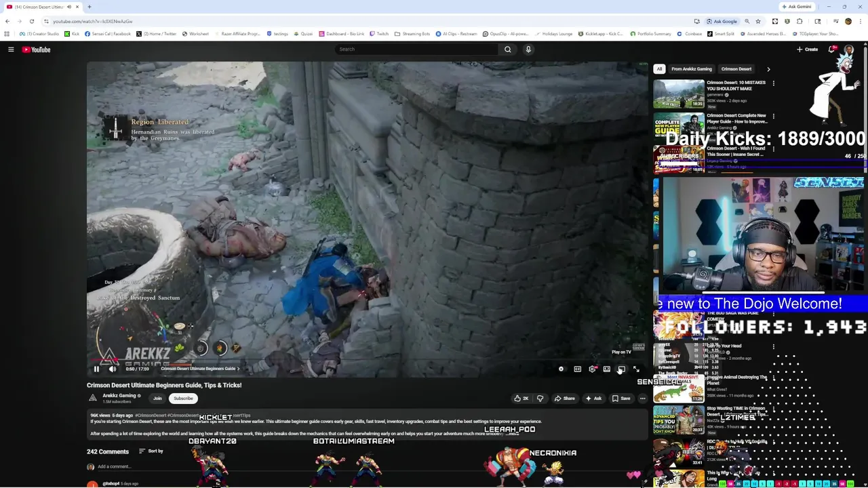Viewport: 868px width, 488px height.
Task: Click the video title text
Action: click(164, 385)
